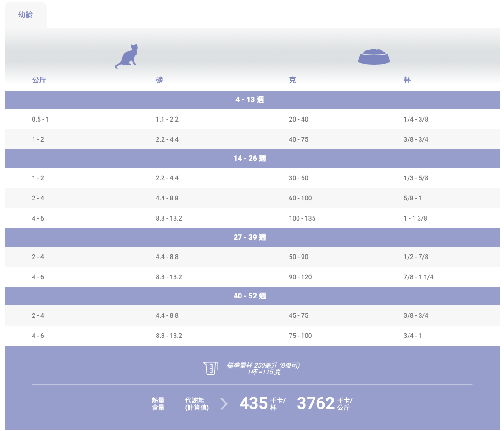The width and height of the screenshot is (504, 431).
Task: Click the 14 - 26 週 section header
Action: click(x=250, y=158)
